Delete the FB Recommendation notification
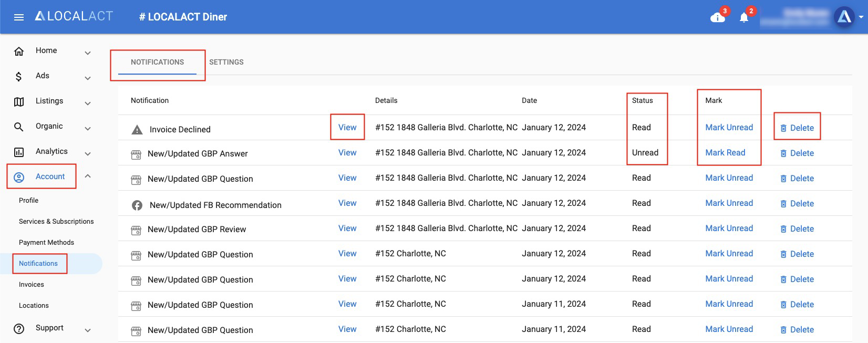Image resolution: width=868 pixels, height=343 pixels. pos(797,203)
